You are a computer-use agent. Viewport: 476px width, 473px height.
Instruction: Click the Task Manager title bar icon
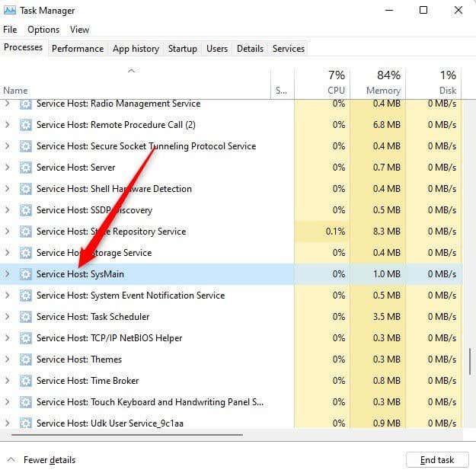point(10,11)
